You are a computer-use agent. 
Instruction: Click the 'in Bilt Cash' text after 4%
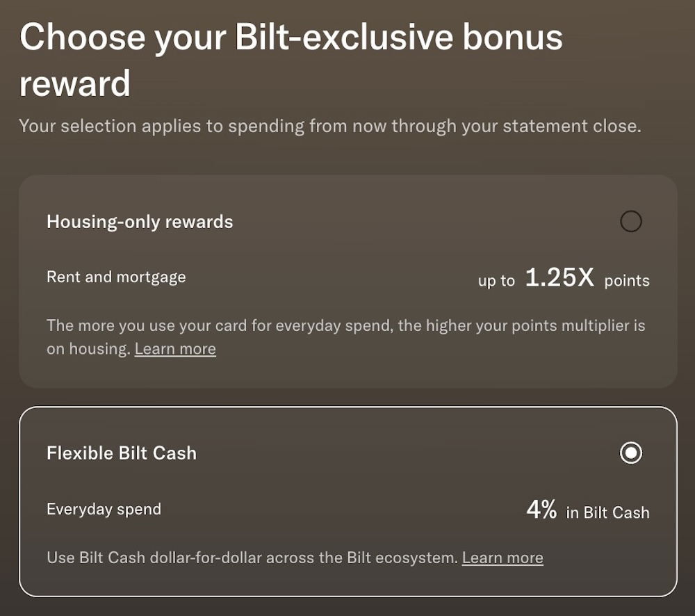point(607,513)
